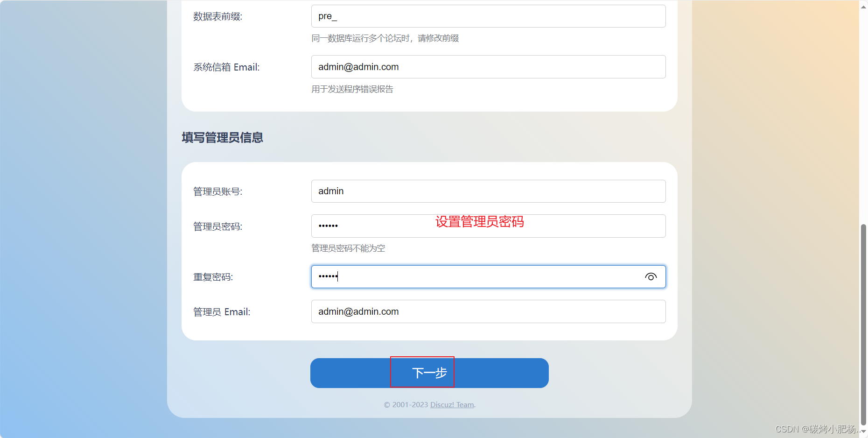Click the 重复密码 label
Image resolution: width=868 pixels, height=438 pixels.
(x=213, y=277)
